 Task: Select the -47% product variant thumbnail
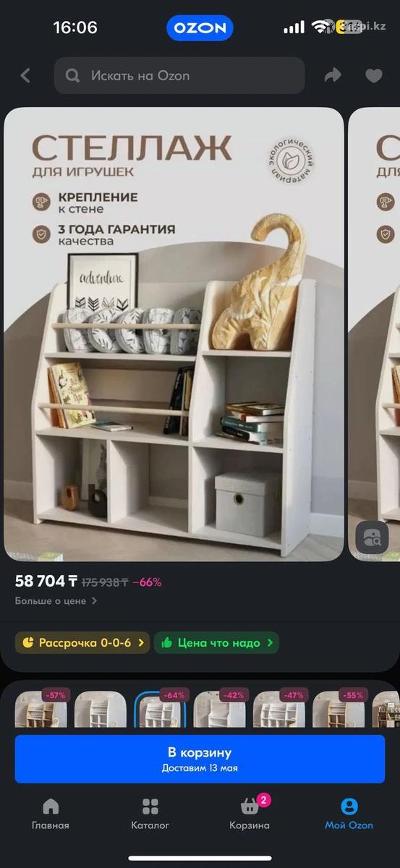tap(279, 709)
